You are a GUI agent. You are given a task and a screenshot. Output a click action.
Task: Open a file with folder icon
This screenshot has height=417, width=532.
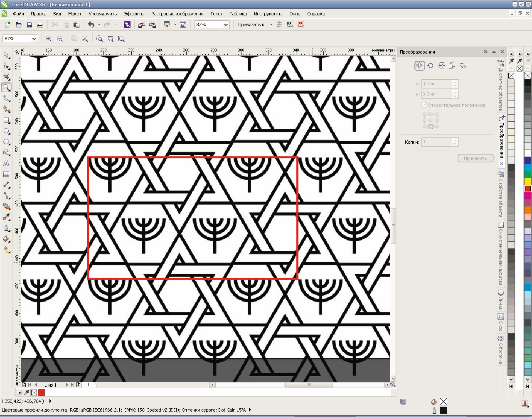point(18,25)
